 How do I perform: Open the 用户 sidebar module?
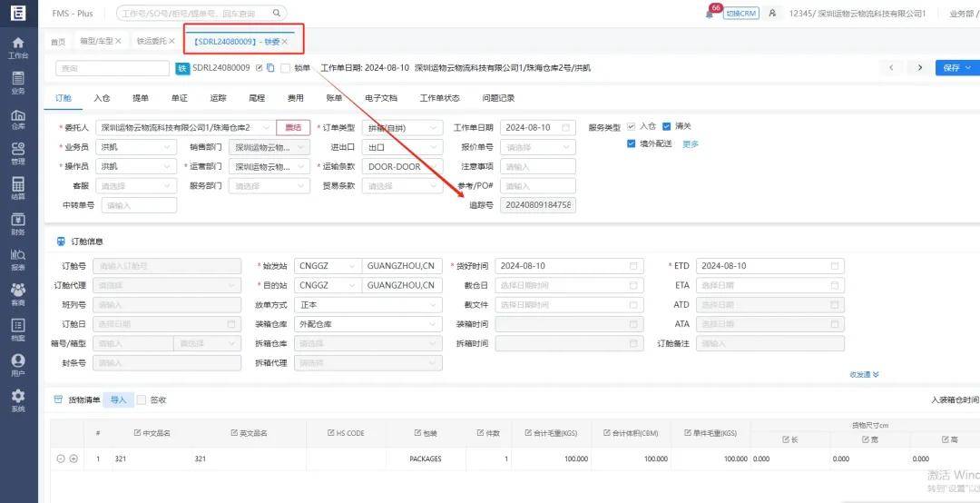point(18,365)
